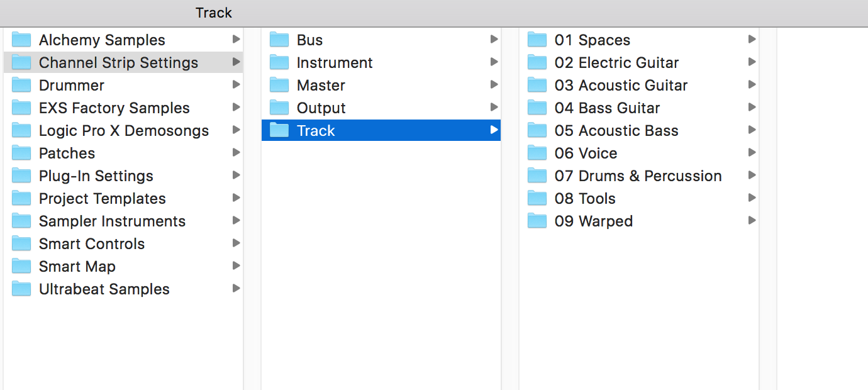
Task: Expand the Instrument folder arrow
Action: coord(494,62)
